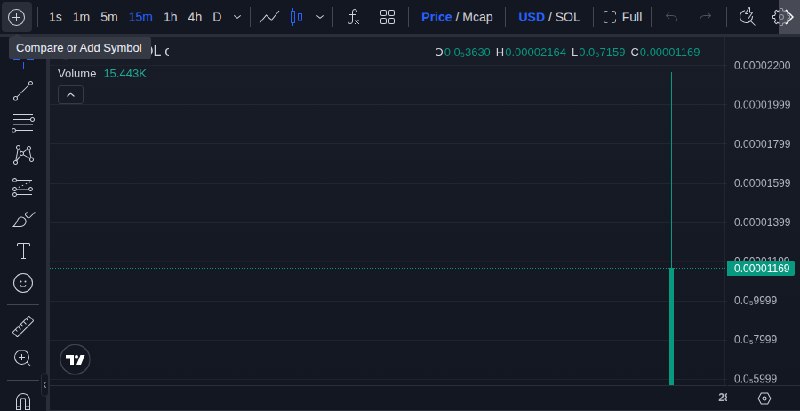Toggle the magnet snap mode
800x411 pixels.
pos(23,401)
